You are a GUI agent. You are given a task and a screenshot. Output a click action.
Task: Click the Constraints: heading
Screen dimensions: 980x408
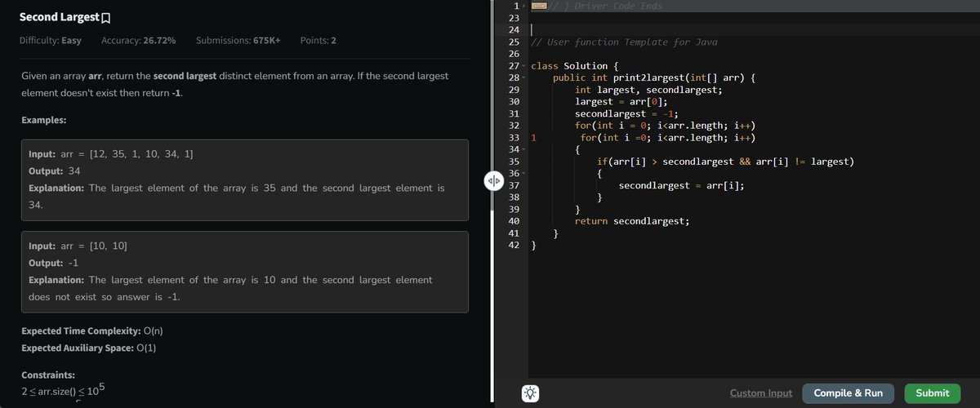[48, 375]
